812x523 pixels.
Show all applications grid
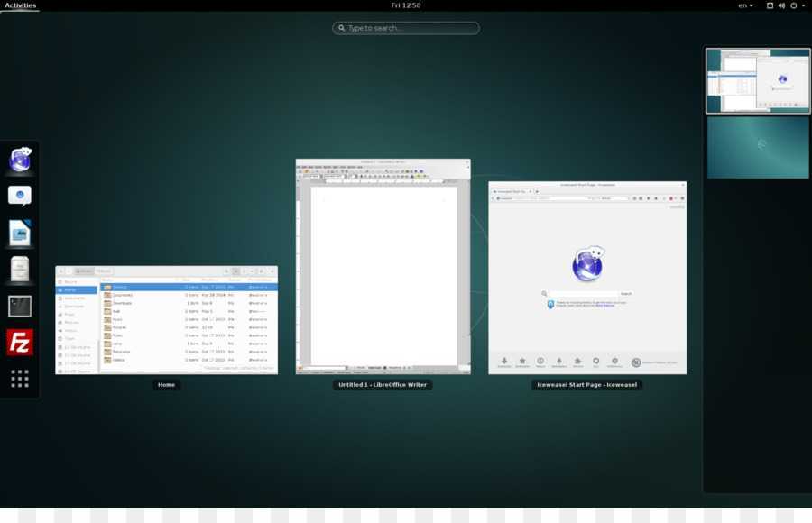click(20, 379)
